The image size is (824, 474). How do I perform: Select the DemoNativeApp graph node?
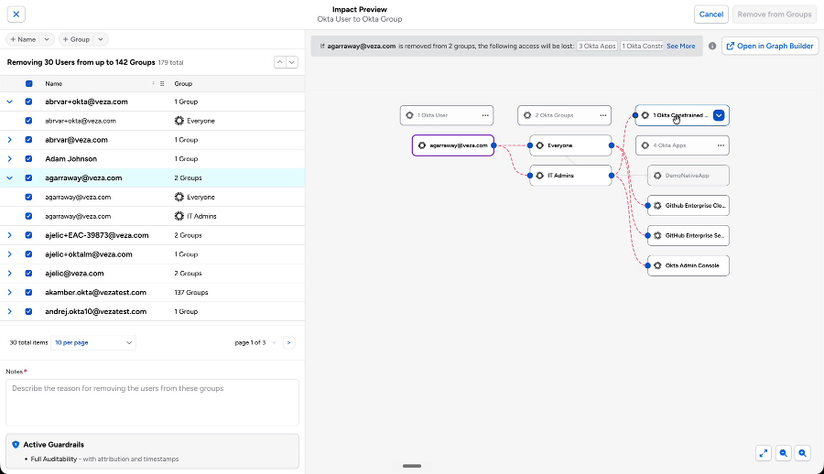click(x=688, y=176)
